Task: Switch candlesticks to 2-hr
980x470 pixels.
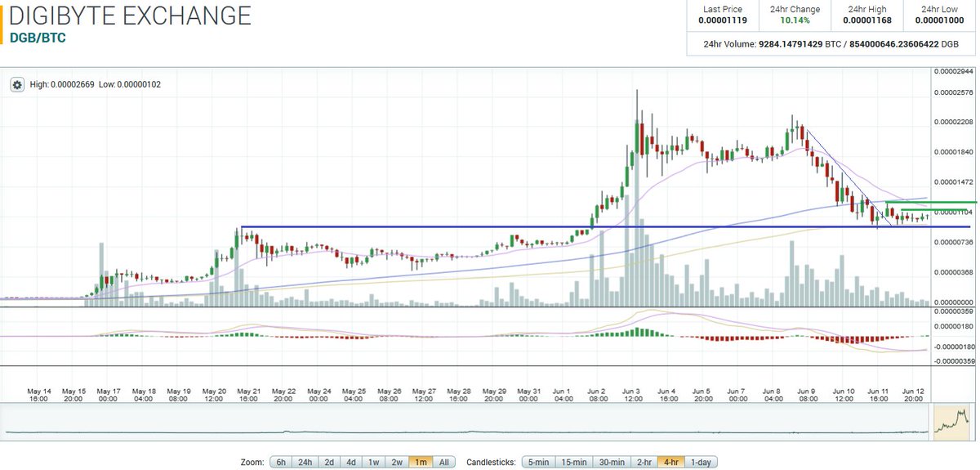Action: (644, 462)
